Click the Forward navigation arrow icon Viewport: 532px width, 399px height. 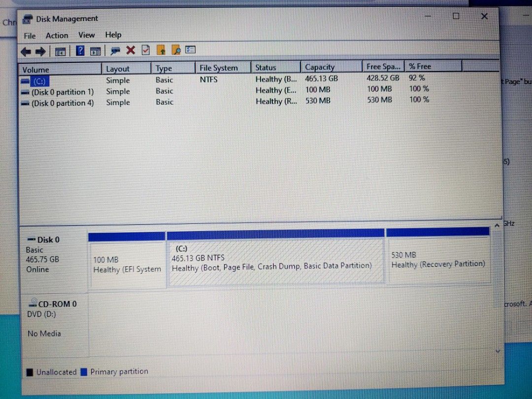pos(40,51)
